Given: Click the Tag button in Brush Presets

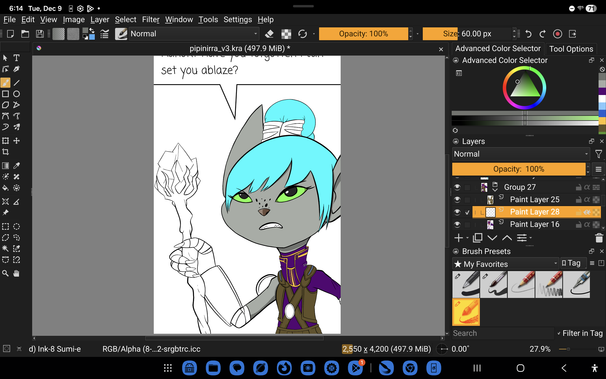Looking at the screenshot, I should (x=572, y=263).
